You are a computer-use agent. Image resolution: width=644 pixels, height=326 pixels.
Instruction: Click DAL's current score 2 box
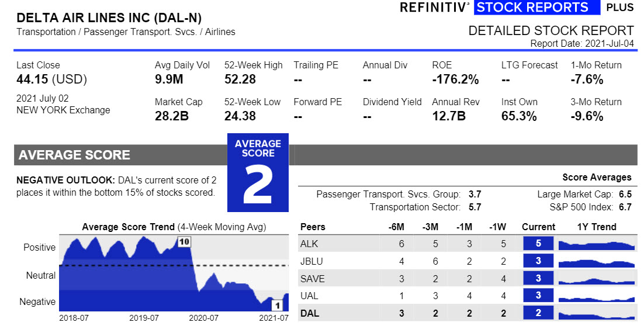[538, 313]
